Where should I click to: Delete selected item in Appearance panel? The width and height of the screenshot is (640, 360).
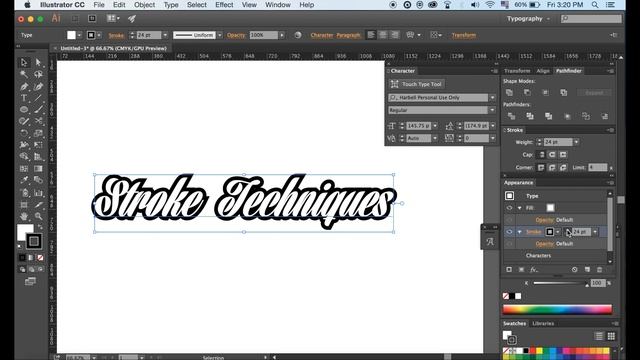599,270
